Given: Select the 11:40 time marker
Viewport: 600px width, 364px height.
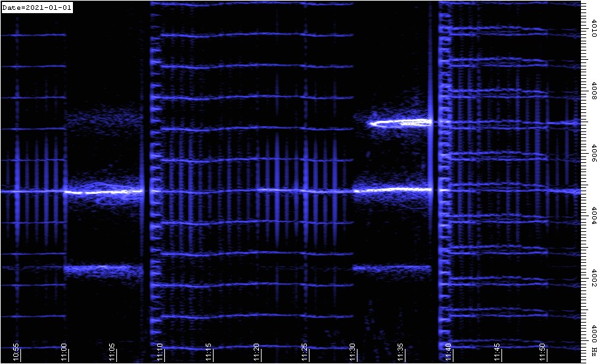Looking at the screenshot, I should click(x=448, y=351).
